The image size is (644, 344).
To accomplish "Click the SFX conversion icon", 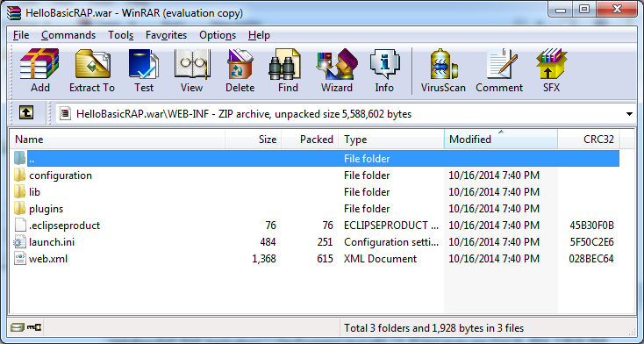I will (x=551, y=64).
